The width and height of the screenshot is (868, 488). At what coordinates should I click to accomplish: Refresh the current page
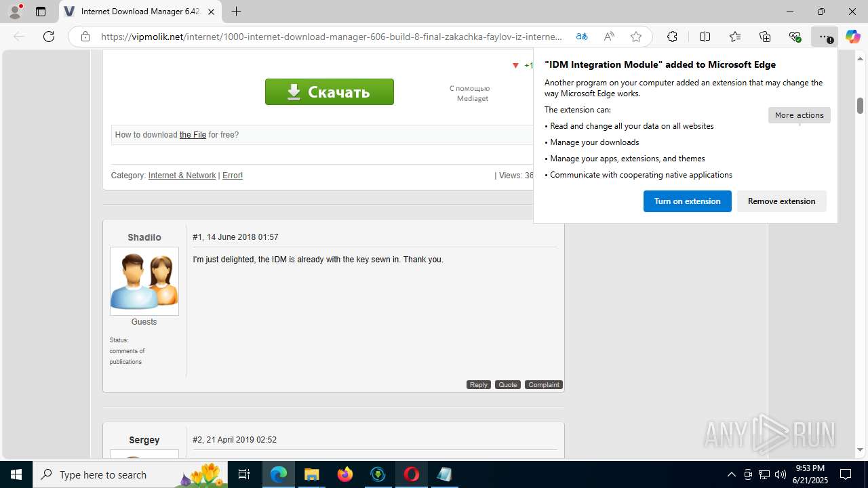(49, 37)
